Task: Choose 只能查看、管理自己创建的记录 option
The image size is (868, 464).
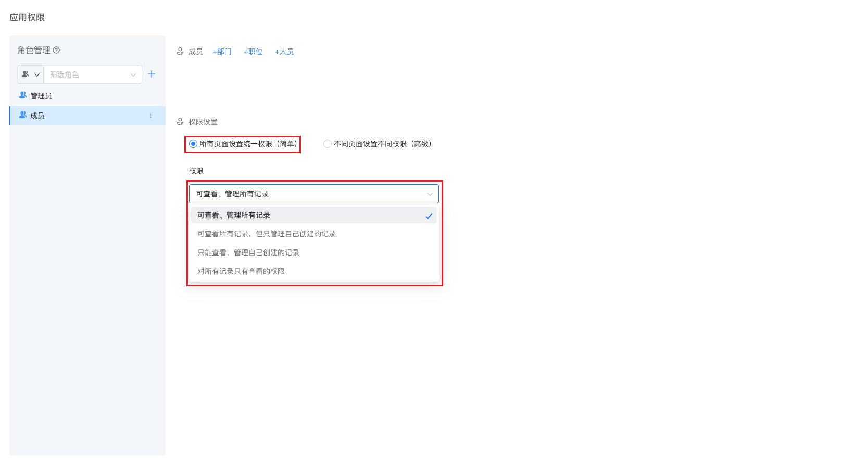Action: [x=248, y=253]
